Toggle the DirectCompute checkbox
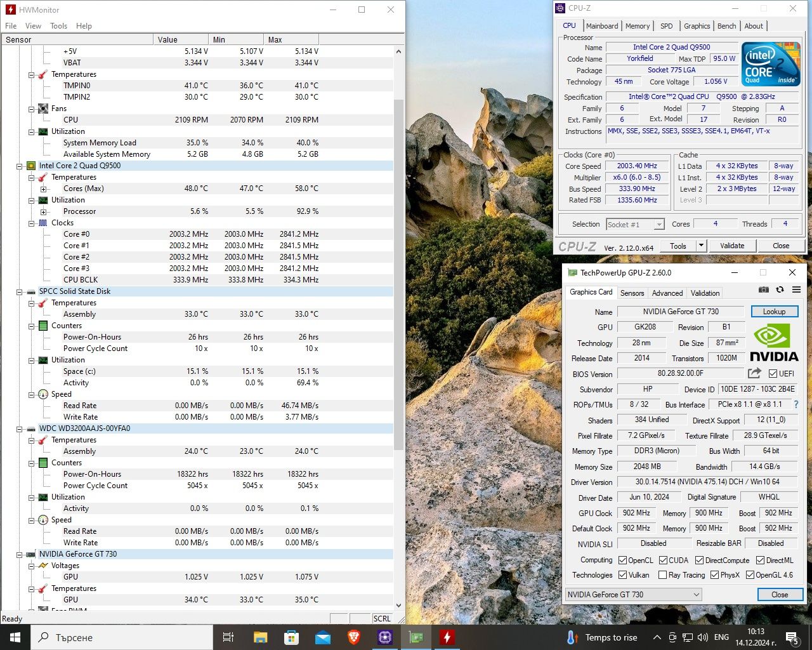812x650 pixels. tap(699, 560)
